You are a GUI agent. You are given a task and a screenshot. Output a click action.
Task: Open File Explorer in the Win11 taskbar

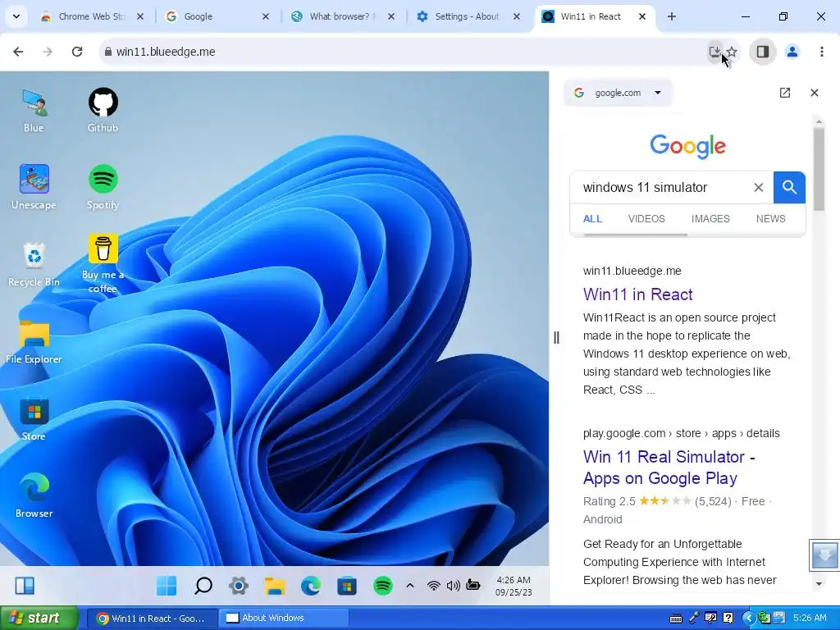[x=275, y=586]
